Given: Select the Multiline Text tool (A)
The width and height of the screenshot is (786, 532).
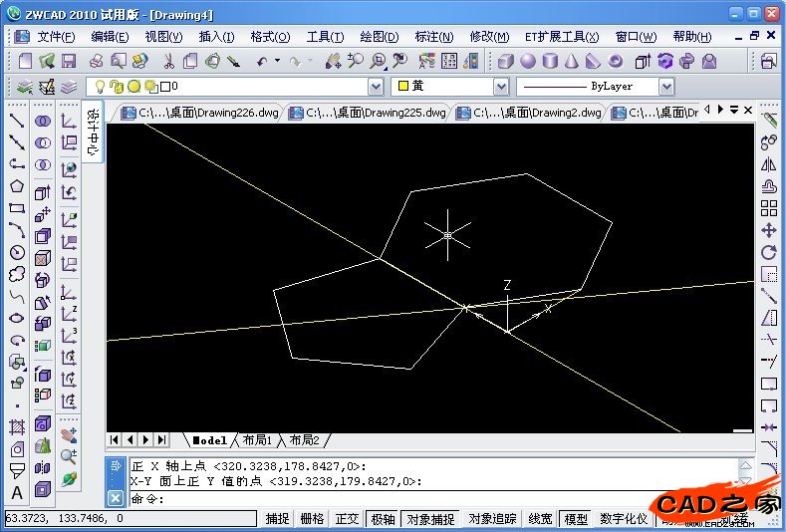Looking at the screenshot, I should point(17,493).
